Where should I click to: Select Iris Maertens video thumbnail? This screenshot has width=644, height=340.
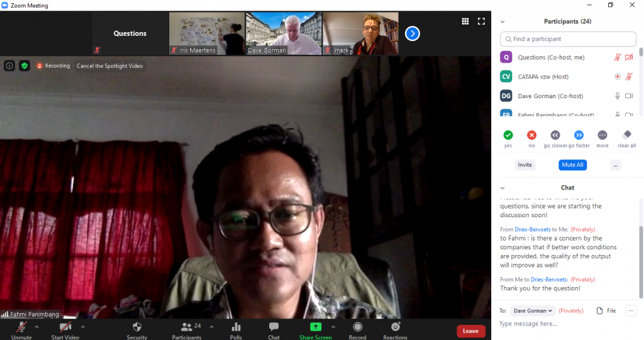pyautogui.click(x=207, y=33)
